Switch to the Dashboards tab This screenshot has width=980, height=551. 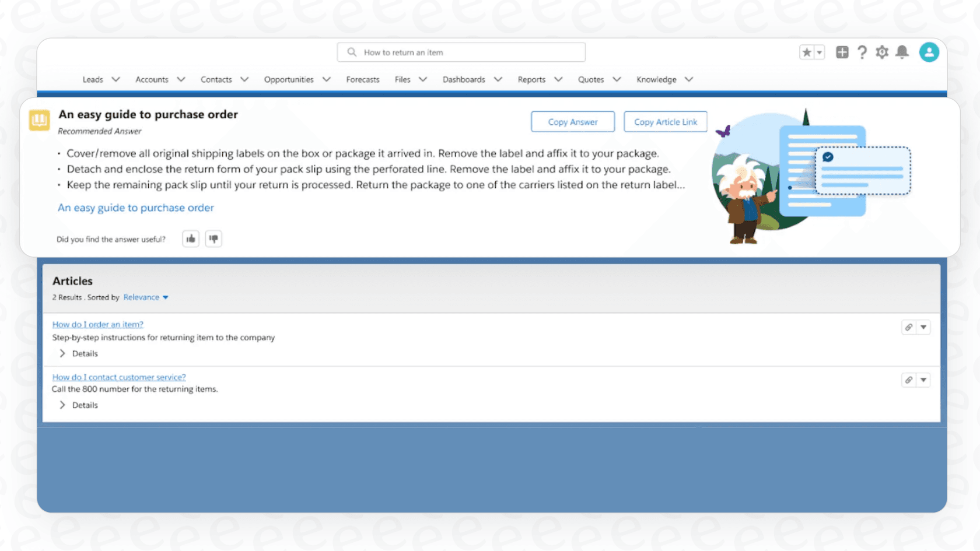(x=464, y=79)
